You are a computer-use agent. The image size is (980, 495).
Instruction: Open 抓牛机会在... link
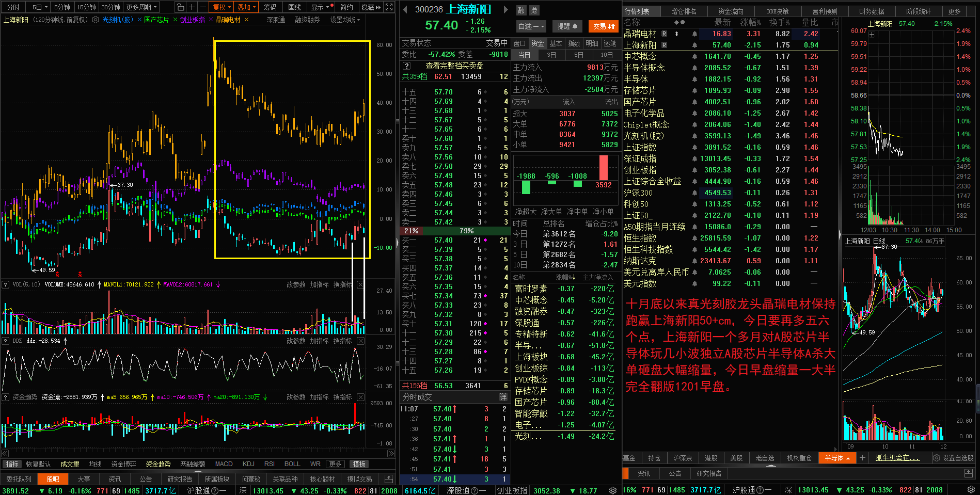(x=897, y=458)
